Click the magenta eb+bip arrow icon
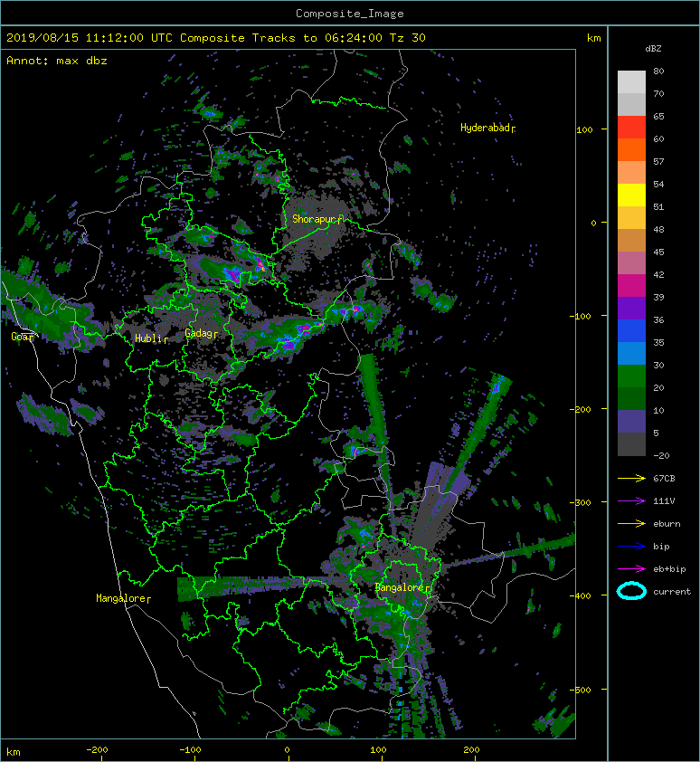 [x=631, y=568]
